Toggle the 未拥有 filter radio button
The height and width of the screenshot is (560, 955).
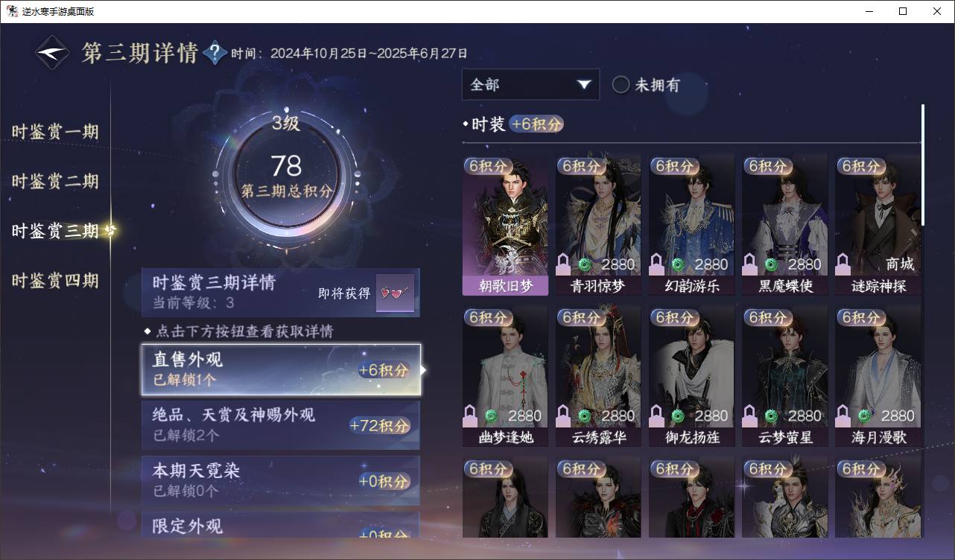pos(621,85)
